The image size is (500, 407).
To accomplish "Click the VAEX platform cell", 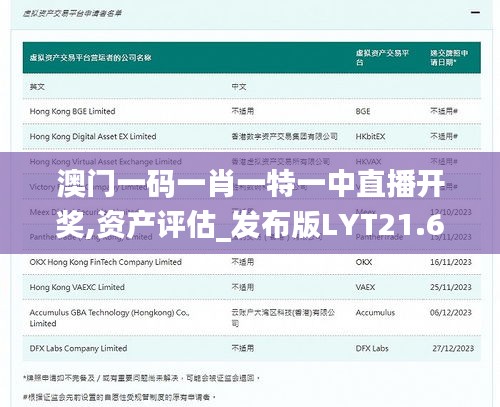I will (365, 287).
